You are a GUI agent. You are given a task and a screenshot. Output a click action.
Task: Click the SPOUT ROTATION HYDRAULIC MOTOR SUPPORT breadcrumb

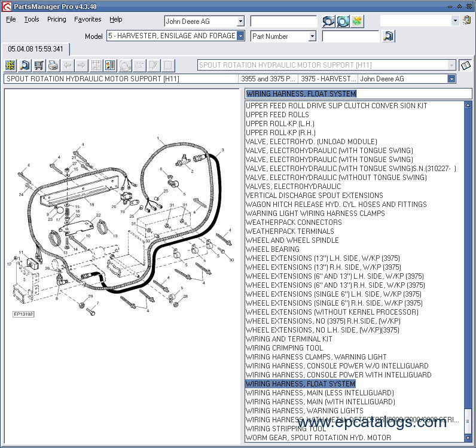[121, 79]
